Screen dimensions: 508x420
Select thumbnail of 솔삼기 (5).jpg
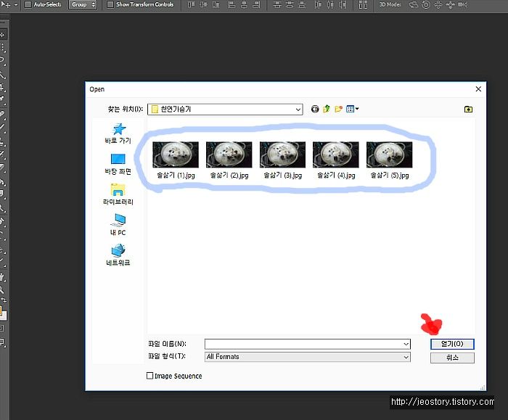pyautogui.click(x=390, y=155)
